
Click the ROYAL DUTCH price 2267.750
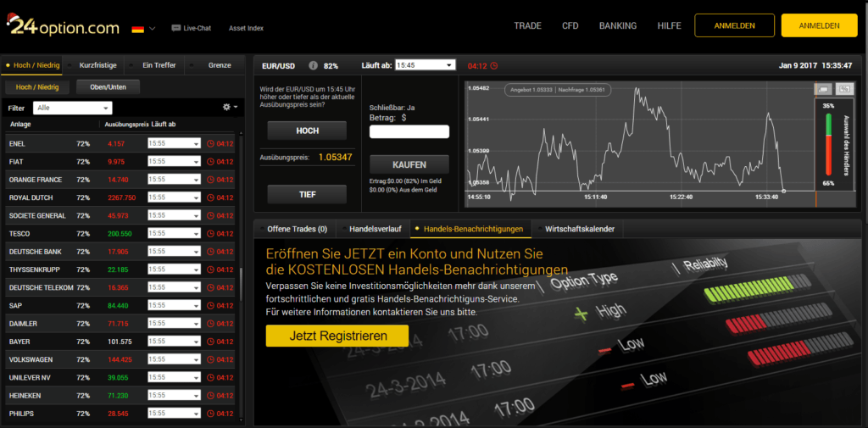(122, 197)
